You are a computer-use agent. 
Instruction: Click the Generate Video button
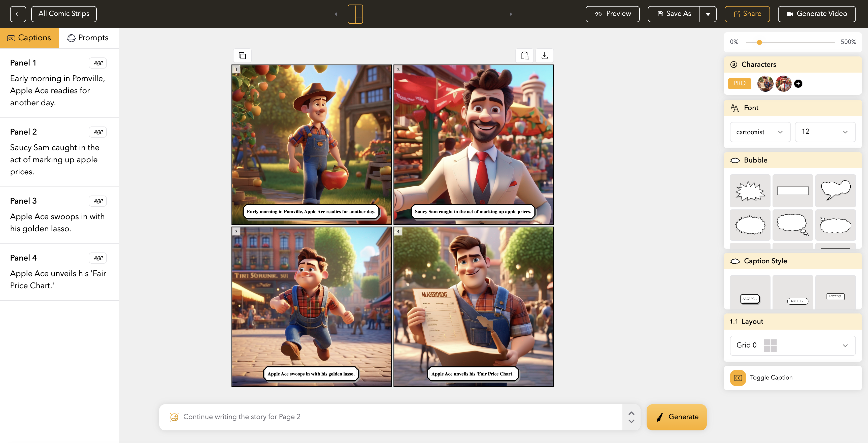(x=816, y=14)
